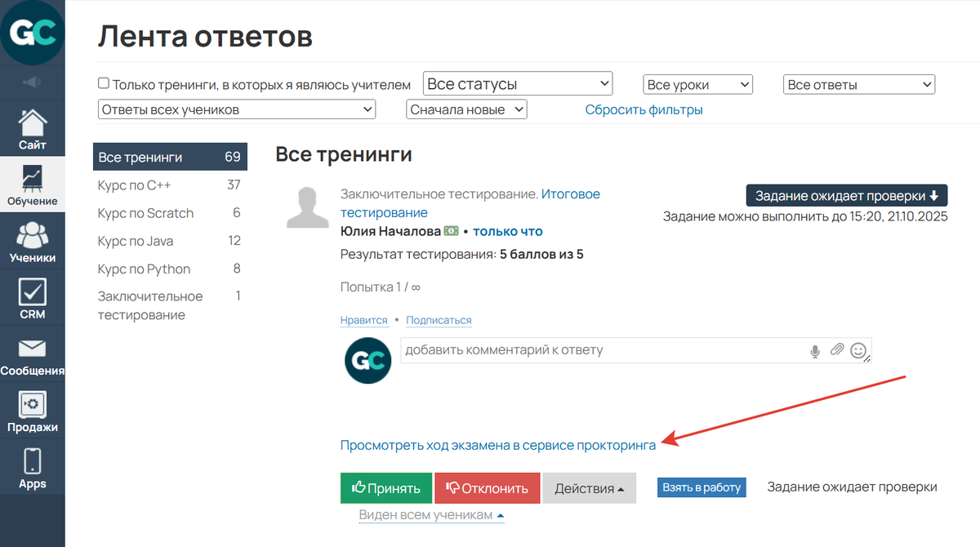980x547 pixels.
Task: Open the 'Все статусы' dropdown
Action: point(518,83)
